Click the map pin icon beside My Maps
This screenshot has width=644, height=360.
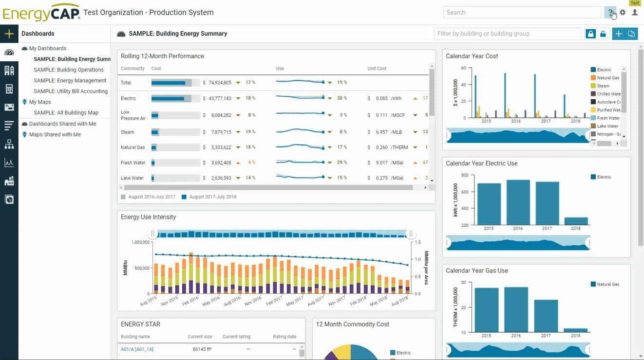(24, 102)
